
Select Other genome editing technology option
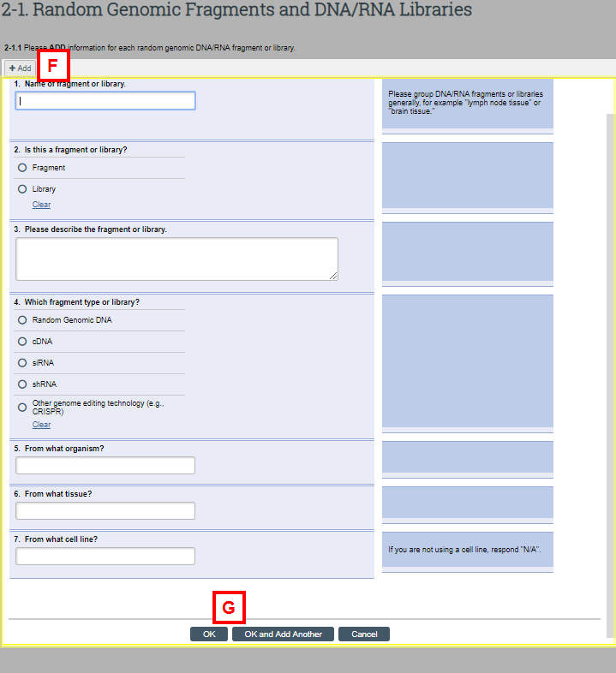pos(22,408)
